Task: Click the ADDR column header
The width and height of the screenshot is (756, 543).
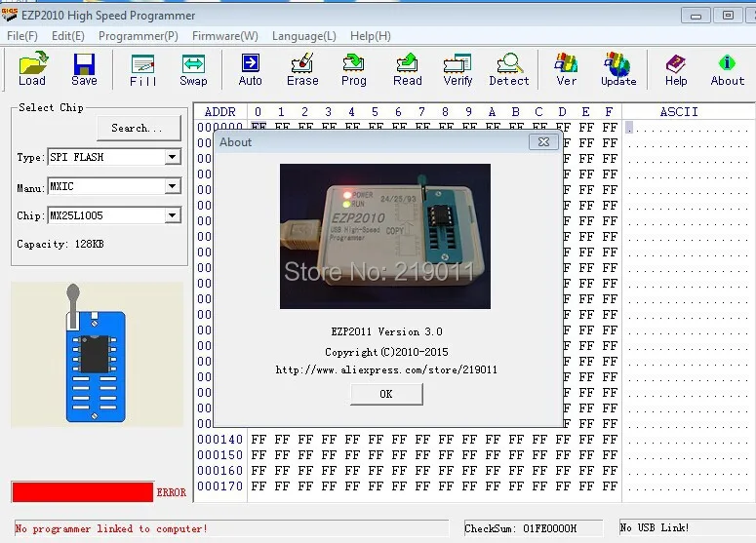Action: [220, 112]
